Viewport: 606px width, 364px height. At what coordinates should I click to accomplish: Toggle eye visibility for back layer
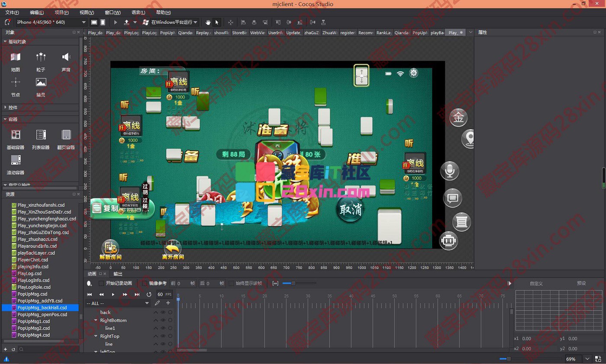[163, 312]
